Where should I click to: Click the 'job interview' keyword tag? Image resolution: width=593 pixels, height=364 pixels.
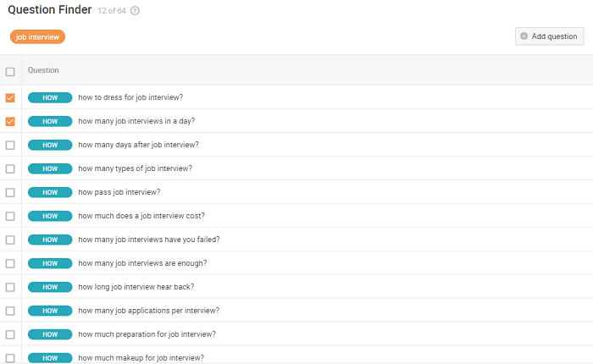click(x=37, y=36)
